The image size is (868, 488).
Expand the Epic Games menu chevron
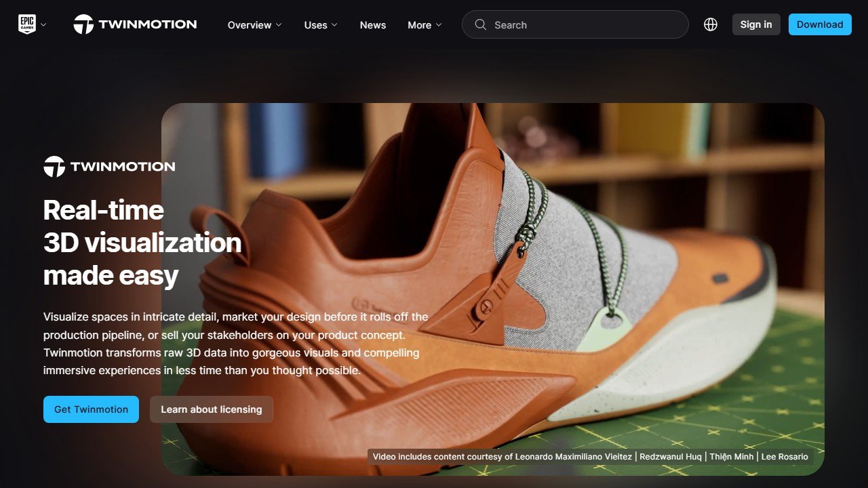[43, 24]
